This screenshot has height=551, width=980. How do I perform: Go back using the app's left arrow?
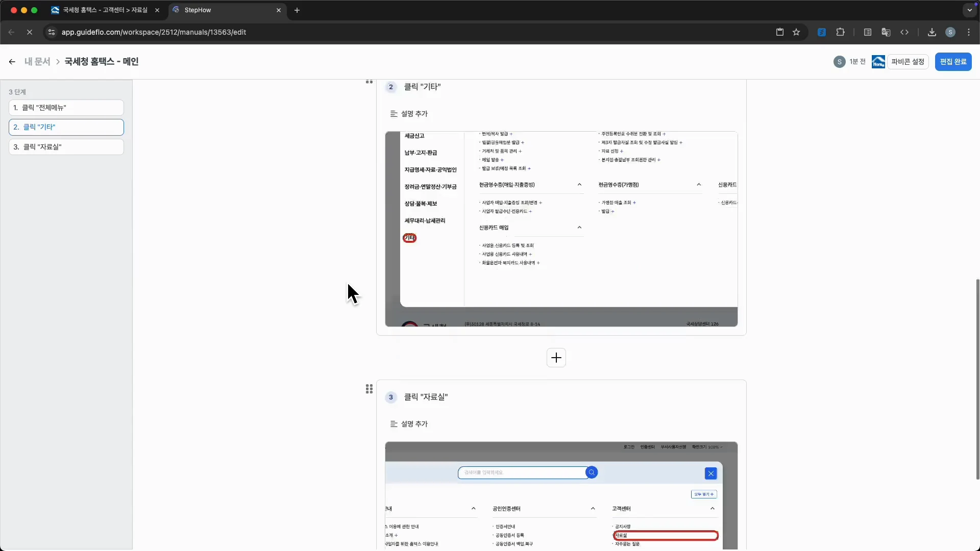pyautogui.click(x=12, y=62)
